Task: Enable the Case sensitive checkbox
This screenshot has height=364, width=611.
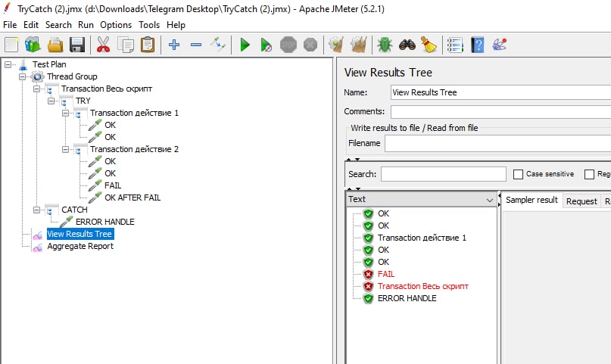Action: tap(518, 174)
